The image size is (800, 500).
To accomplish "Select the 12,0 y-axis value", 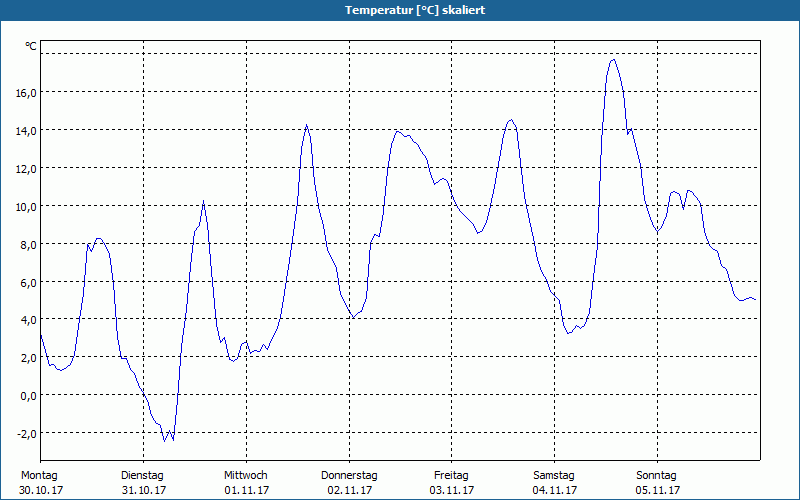I will tap(26, 168).
